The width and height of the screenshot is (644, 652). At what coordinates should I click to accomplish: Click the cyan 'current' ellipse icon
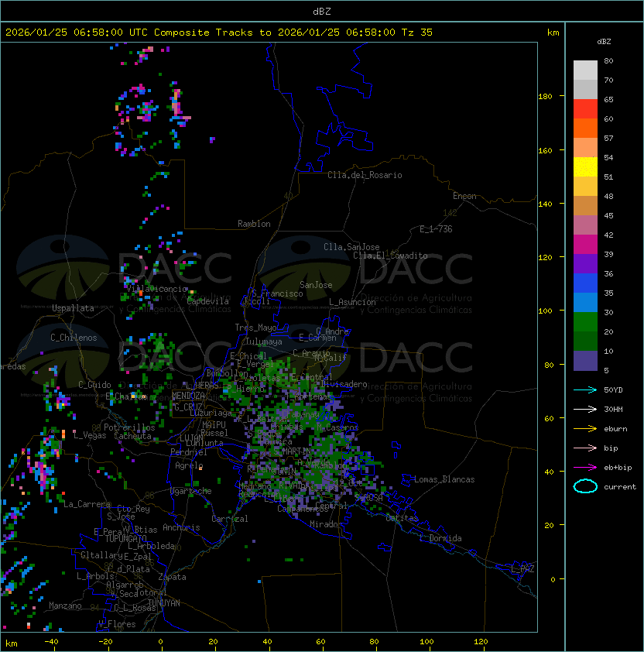(x=585, y=486)
